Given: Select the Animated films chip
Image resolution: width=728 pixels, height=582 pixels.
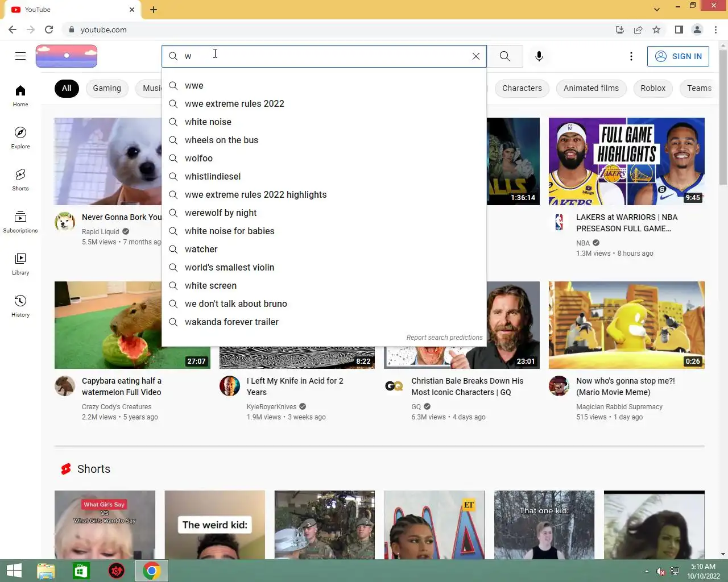Looking at the screenshot, I should pyautogui.click(x=591, y=88).
